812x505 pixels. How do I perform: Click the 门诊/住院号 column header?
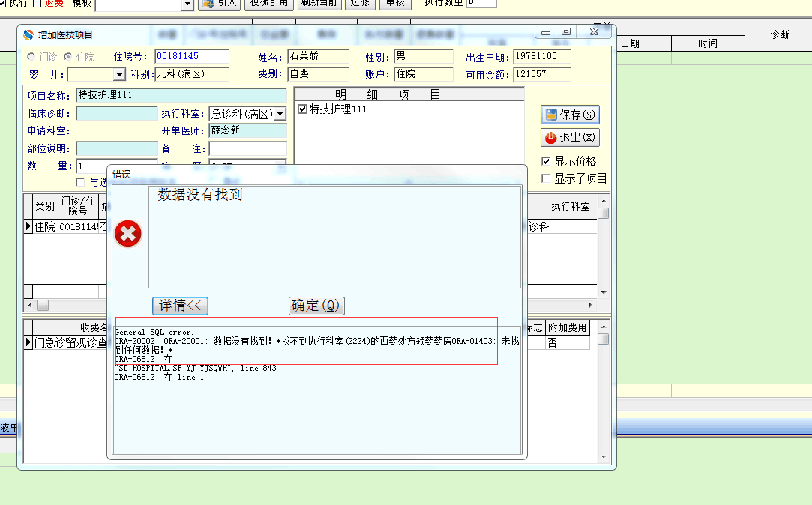click(x=78, y=206)
